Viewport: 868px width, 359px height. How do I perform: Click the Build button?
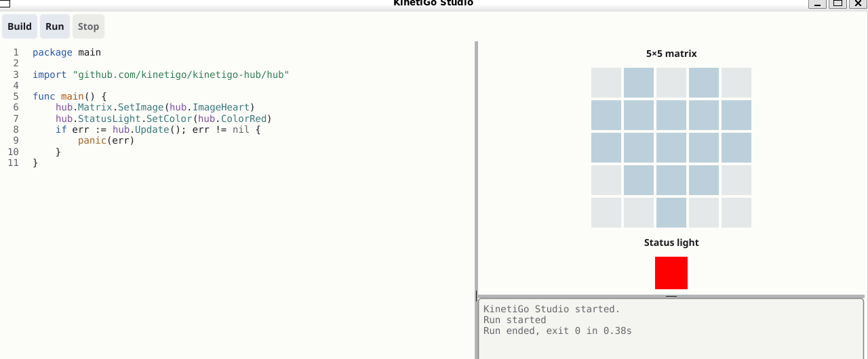coord(20,26)
